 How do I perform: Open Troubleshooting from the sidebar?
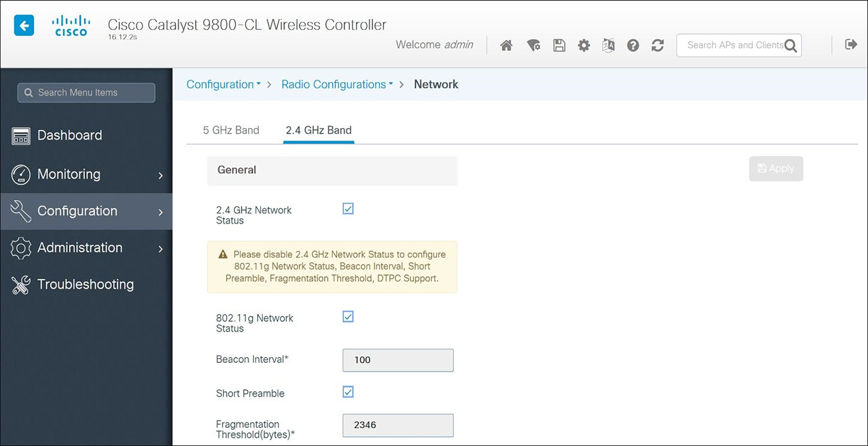(85, 284)
